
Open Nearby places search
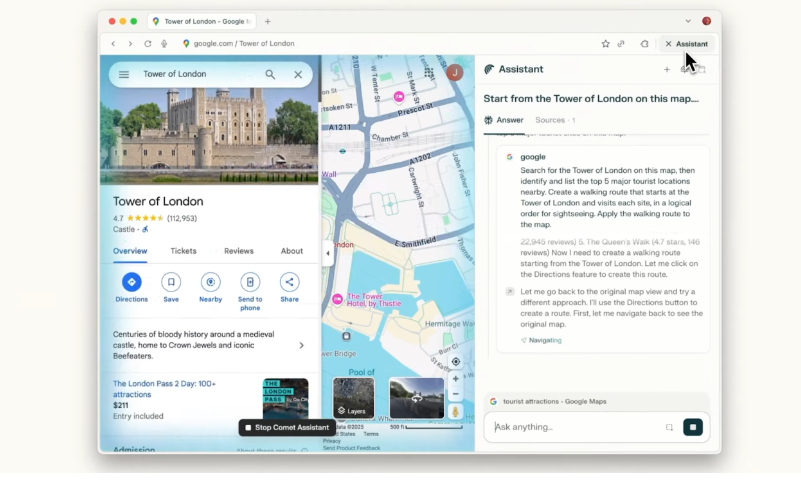210,287
